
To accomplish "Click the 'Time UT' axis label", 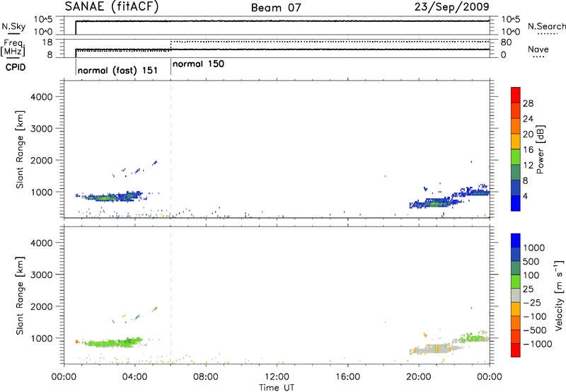I will tap(277, 388).
